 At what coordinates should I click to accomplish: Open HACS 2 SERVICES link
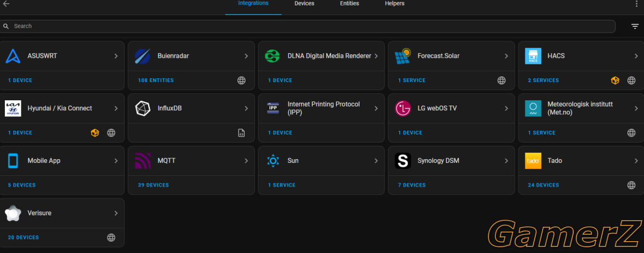(543, 80)
